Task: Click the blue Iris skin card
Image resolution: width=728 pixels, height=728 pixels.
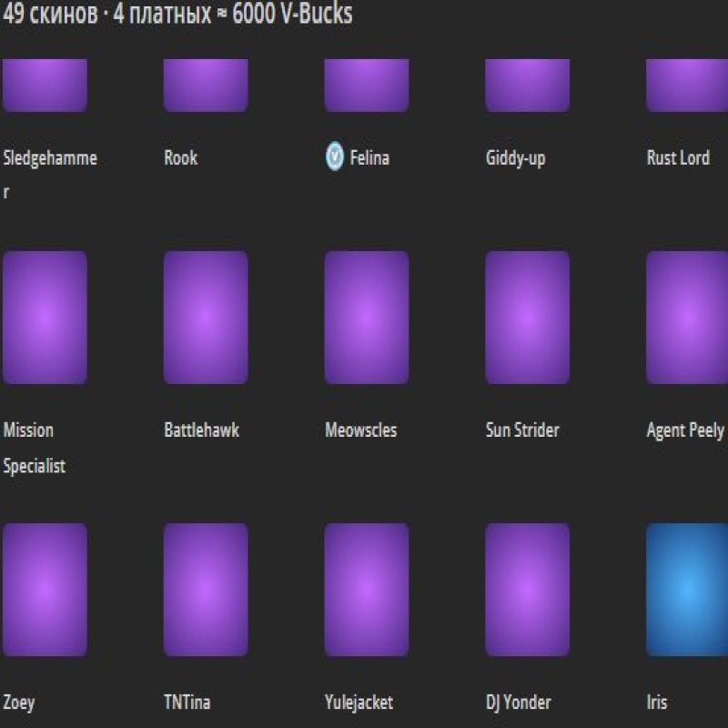Action: tap(687, 590)
